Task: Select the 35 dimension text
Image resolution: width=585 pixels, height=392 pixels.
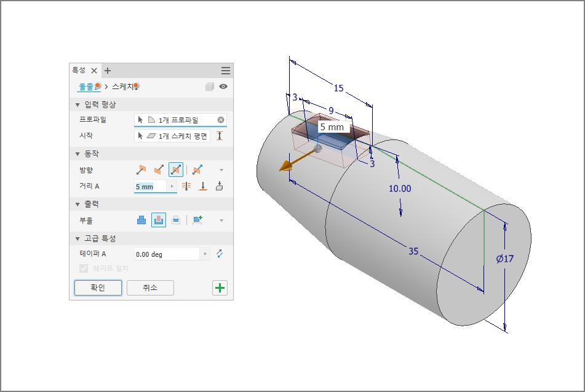Action: (x=413, y=251)
